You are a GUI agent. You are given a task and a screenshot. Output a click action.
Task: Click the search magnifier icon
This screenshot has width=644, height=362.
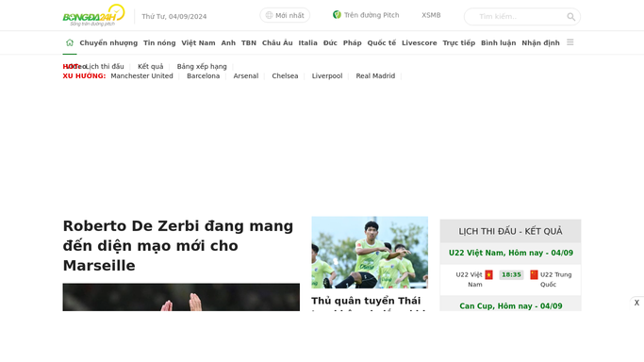click(570, 17)
